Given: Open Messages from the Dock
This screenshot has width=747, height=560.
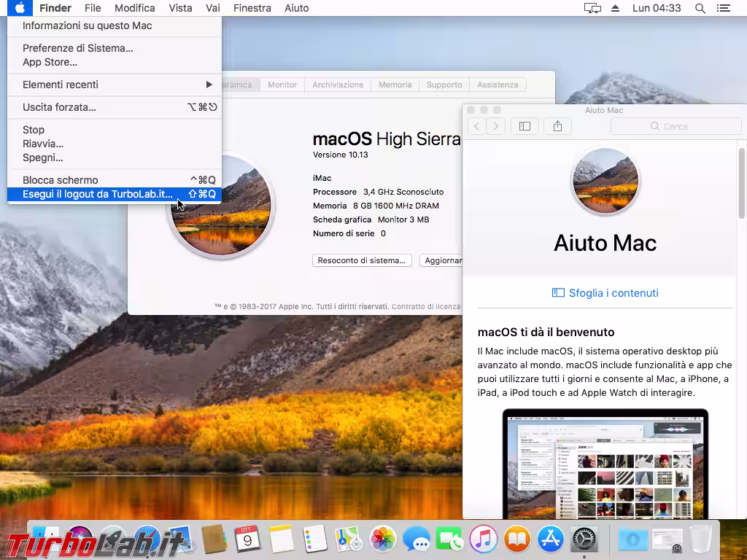Looking at the screenshot, I should (x=417, y=540).
